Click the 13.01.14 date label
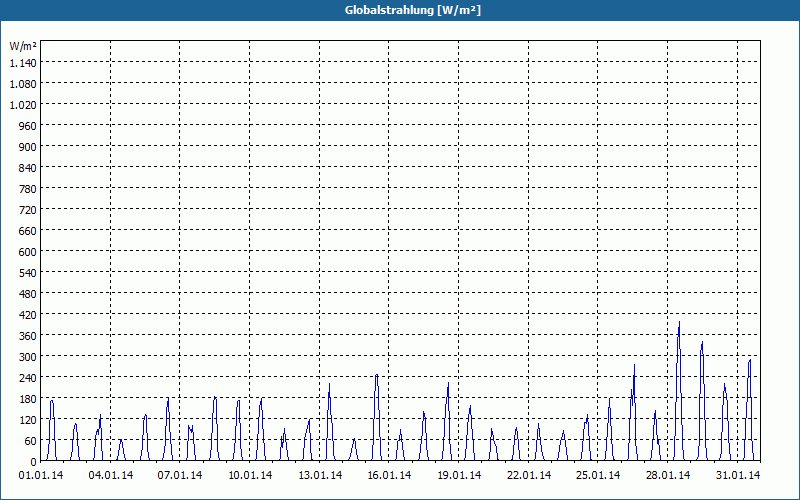The height and width of the screenshot is (500, 800). (320, 475)
